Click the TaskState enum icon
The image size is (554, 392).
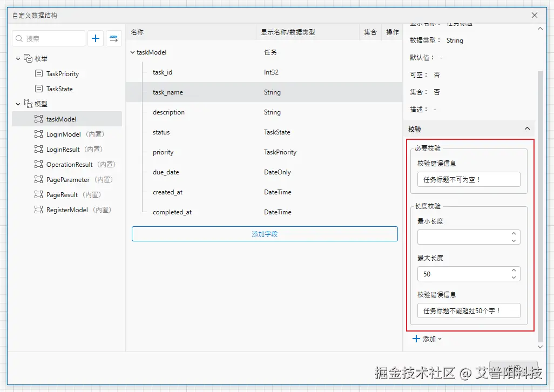[x=39, y=89]
